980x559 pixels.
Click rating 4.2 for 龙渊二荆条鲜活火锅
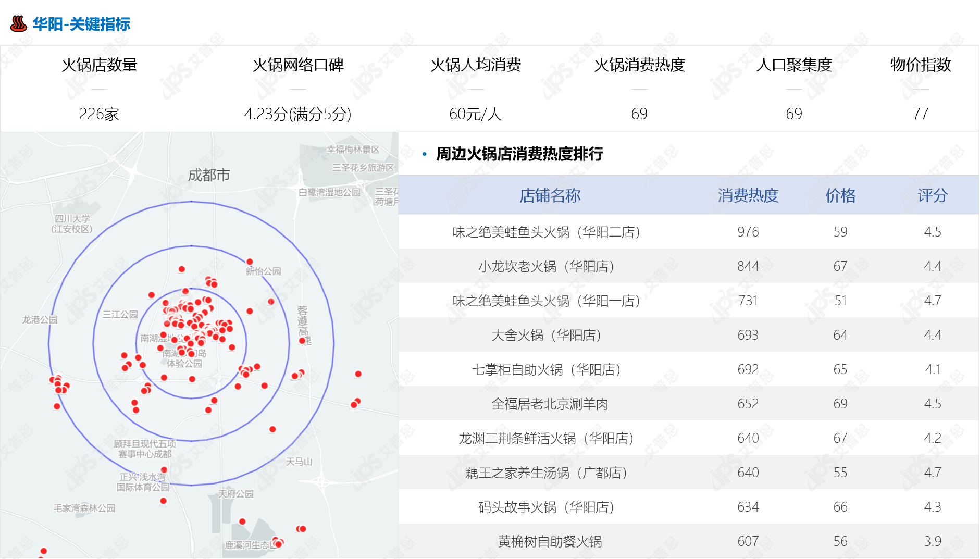933,438
